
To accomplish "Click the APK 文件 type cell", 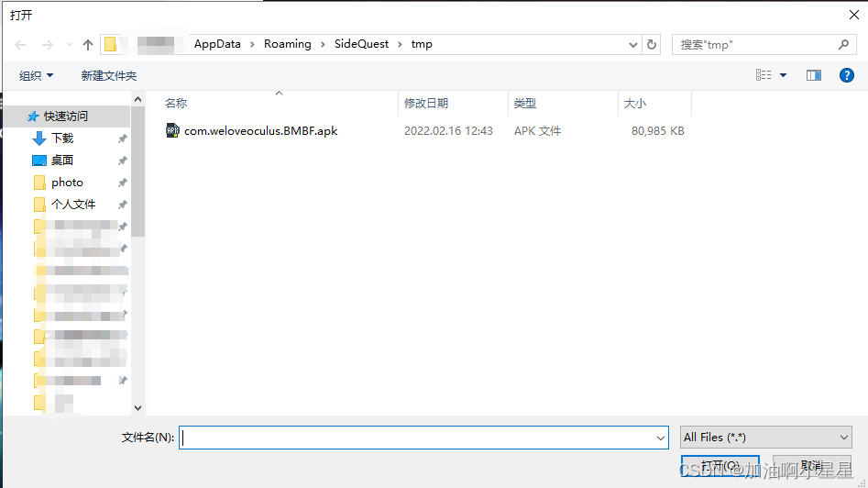I will pos(537,131).
